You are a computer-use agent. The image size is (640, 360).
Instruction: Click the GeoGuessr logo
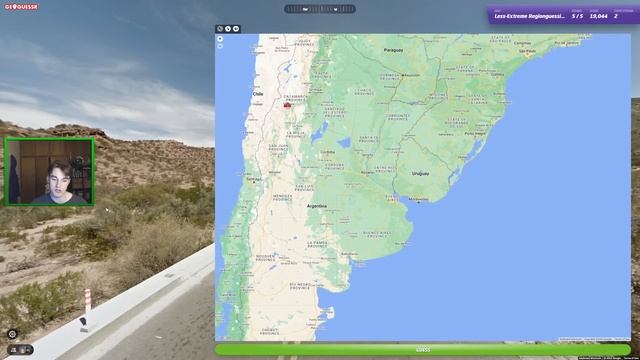coord(21,7)
